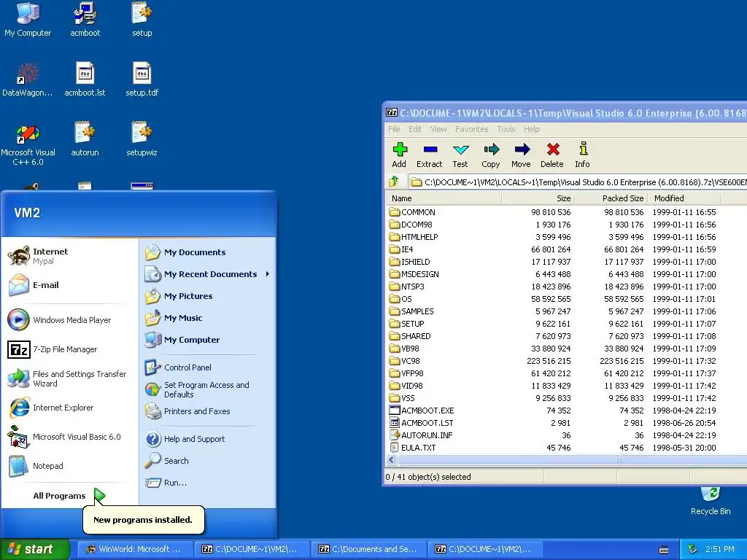
Task: Open the File menu in 7-Zip
Action: (x=394, y=129)
